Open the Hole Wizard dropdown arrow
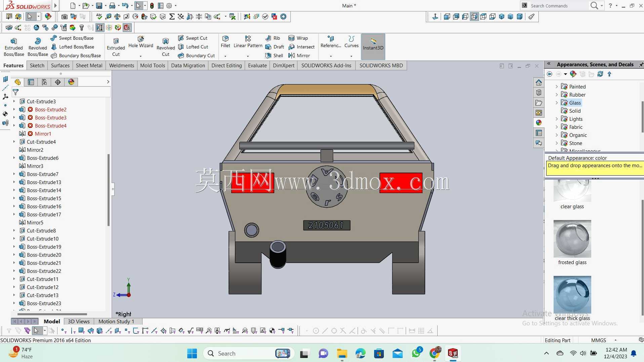This screenshot has height=362, width=644. pyautogui.click(x=140, y=56)
